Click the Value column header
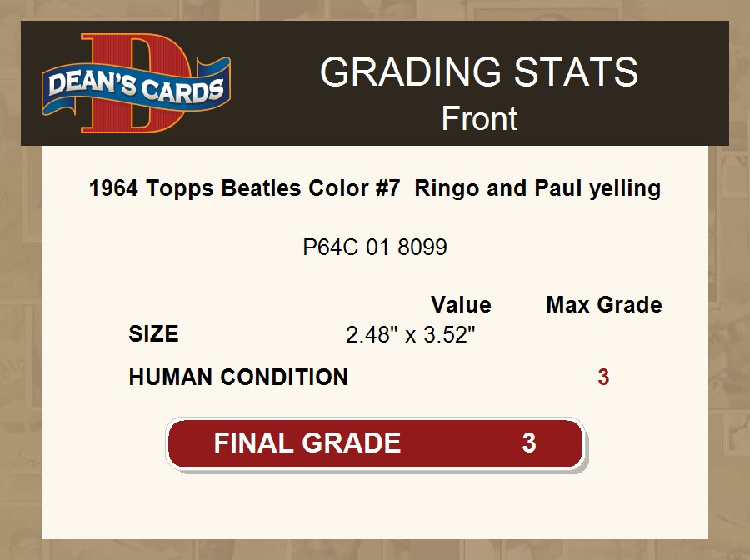The height and width of the screenshot is (560, 750). 461,304
